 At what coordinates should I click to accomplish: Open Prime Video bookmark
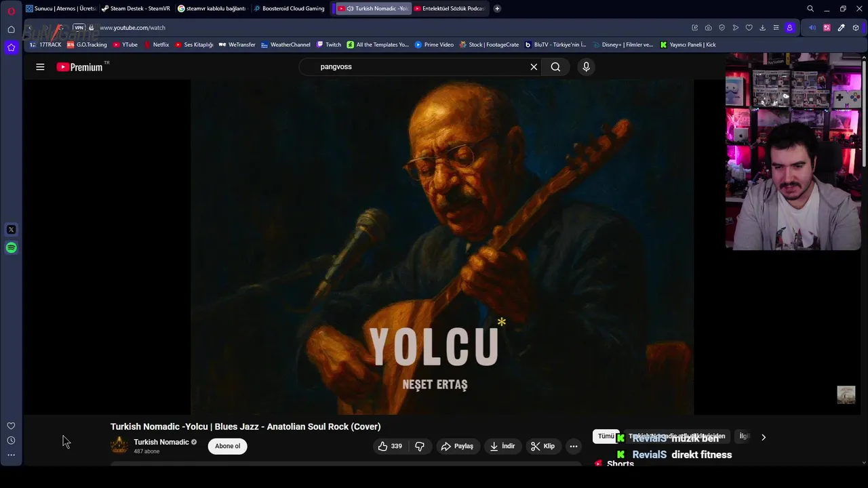point(434,45)
